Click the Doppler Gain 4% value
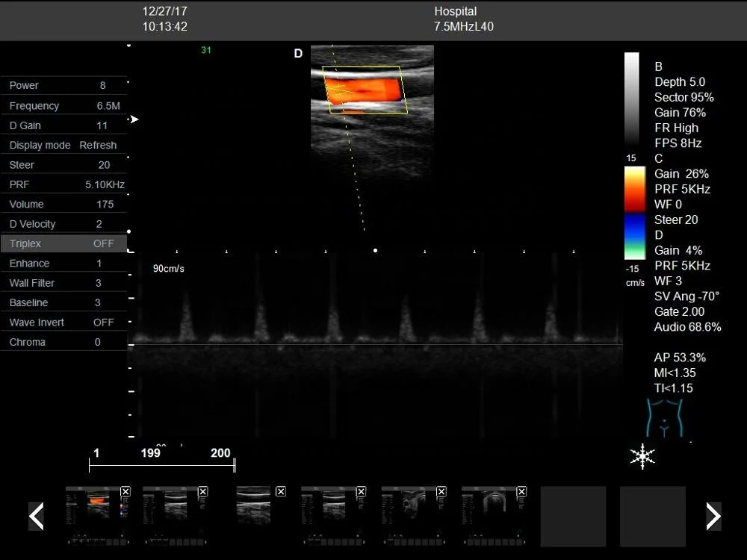 [678, 250]
